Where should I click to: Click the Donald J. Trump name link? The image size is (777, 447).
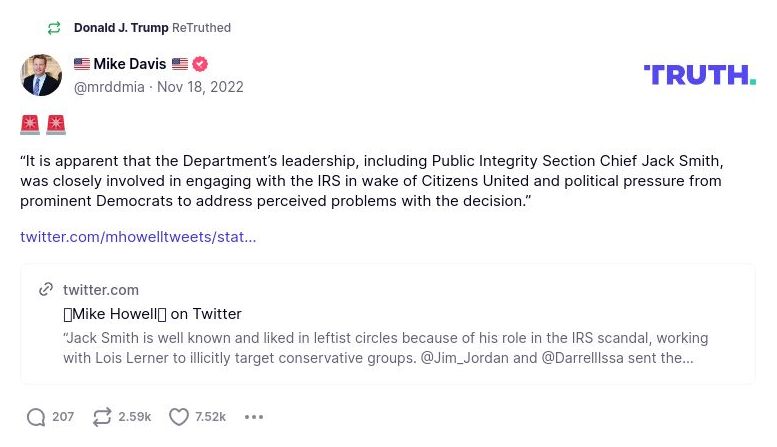pos(121,28)
